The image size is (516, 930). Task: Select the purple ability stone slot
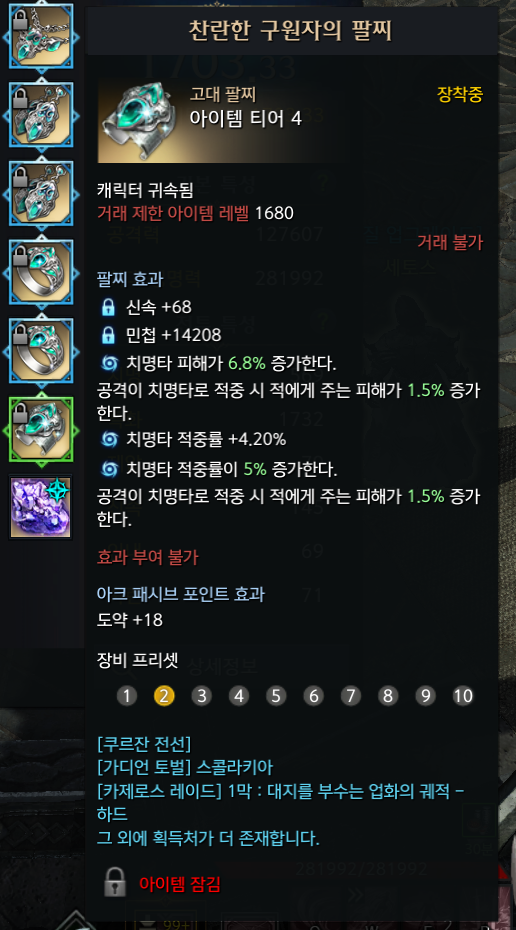pos(41,507)
